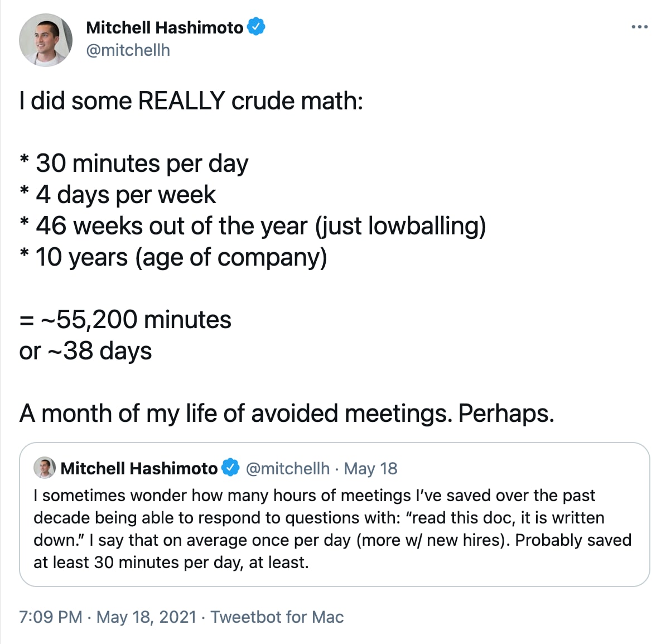Open the May 18 date of the quoted tweet
Viewport: 666px width, 644px height.
pos(370,468)
